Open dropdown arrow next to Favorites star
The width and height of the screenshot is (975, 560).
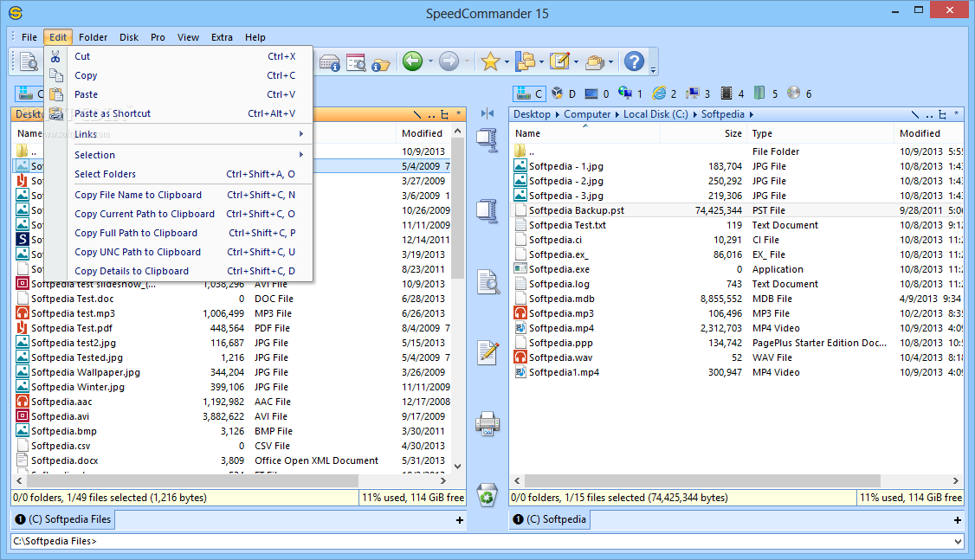tap(507, 62)
